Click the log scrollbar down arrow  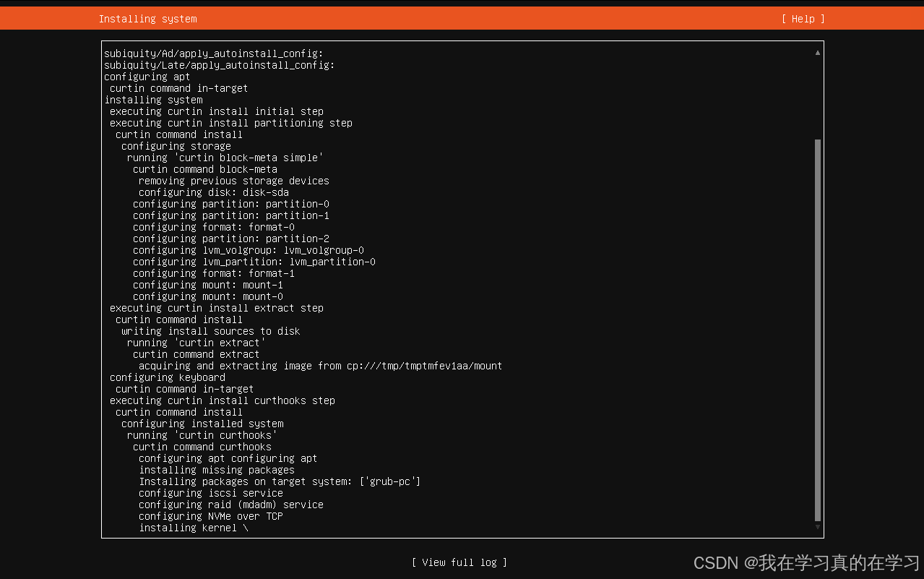click(818, 527)
